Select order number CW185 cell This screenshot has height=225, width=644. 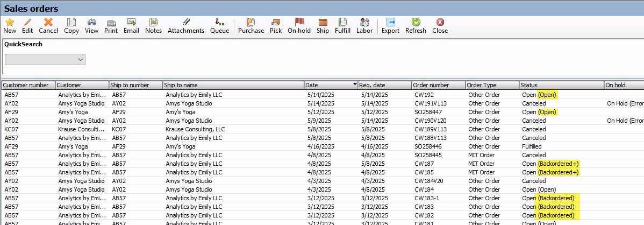pos(438,172)
